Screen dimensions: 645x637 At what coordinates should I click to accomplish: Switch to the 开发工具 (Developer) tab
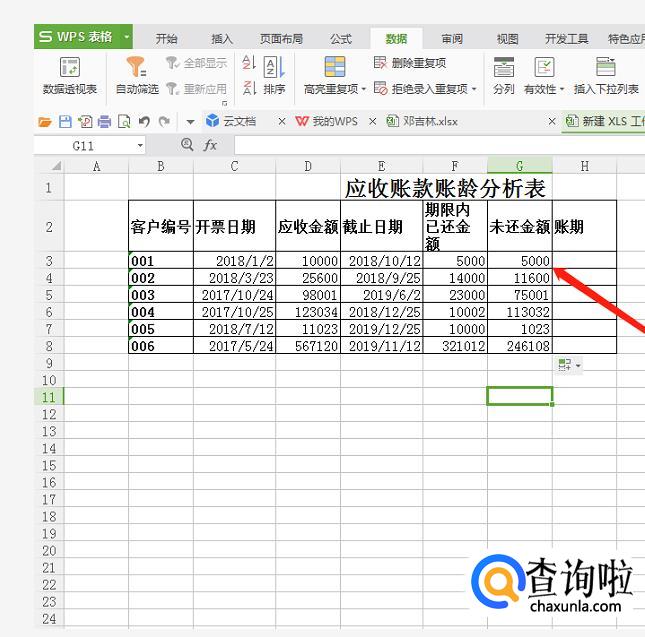tap(566, 39)
